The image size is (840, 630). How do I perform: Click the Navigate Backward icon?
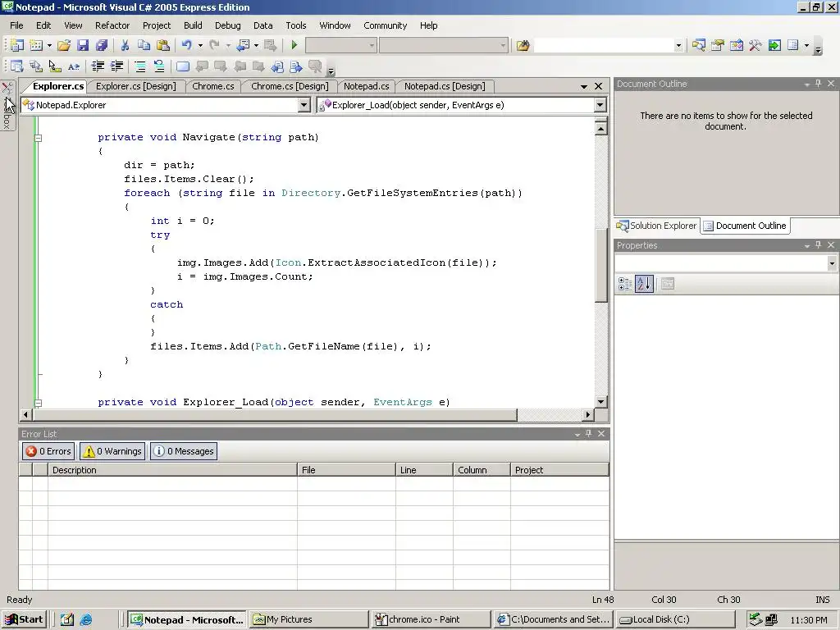(243, 46)
